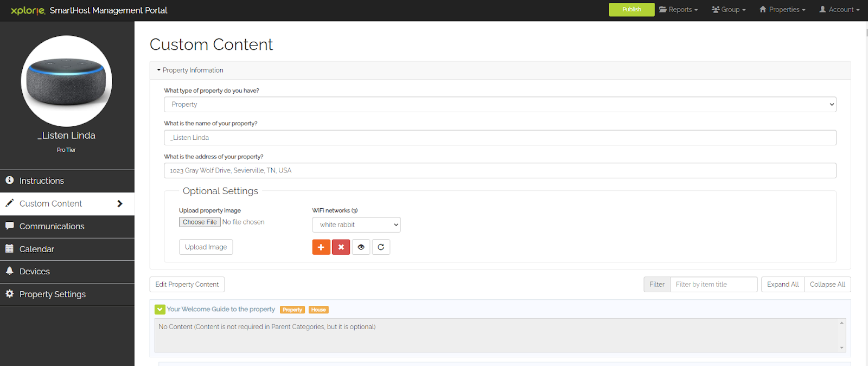Click the Custom Content chevron arrow
The width and height of the screenshot is (868, 366).
coord(120,203)
